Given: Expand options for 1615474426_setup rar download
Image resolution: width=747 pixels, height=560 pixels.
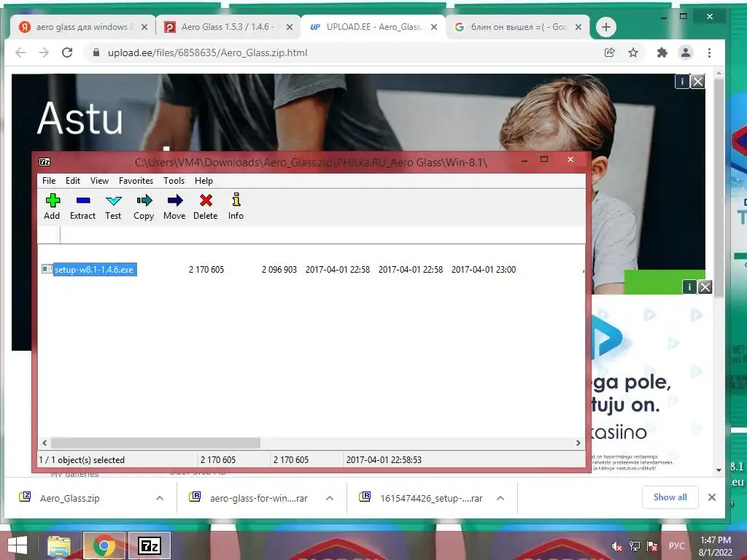Looking at the screenshot, I should 500,498.
